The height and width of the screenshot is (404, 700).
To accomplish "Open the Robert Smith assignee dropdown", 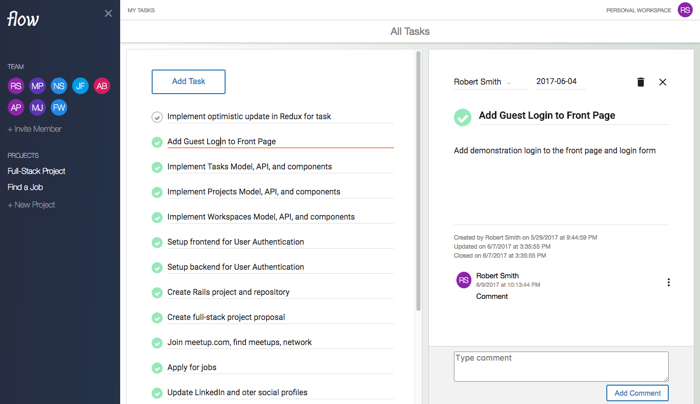I will click(483, 82).
